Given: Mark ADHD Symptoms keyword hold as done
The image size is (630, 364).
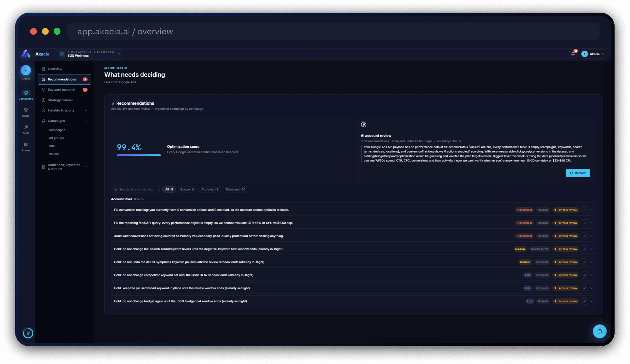Looking at the screenshot, I should (584, 262).
